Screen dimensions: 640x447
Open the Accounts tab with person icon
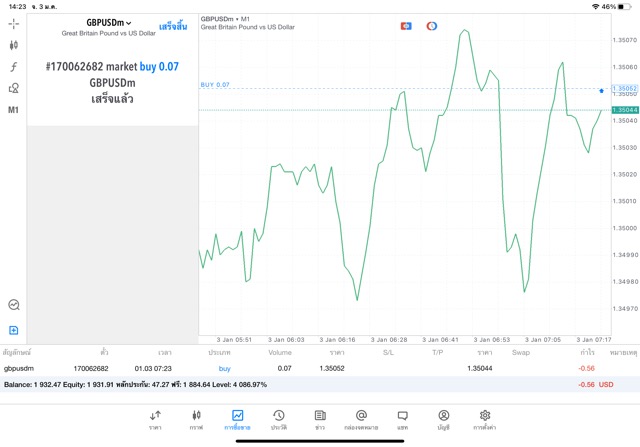(443, 419)
